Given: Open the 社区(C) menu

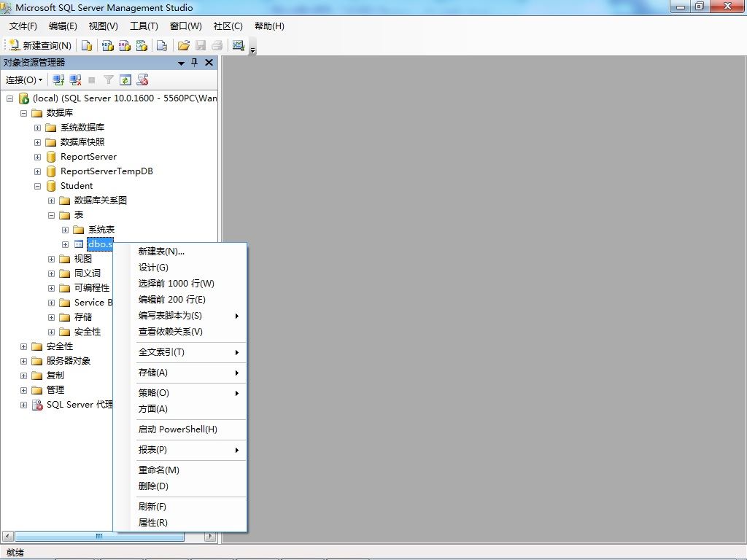Looking at the screenshot, I should coord(228,26).
